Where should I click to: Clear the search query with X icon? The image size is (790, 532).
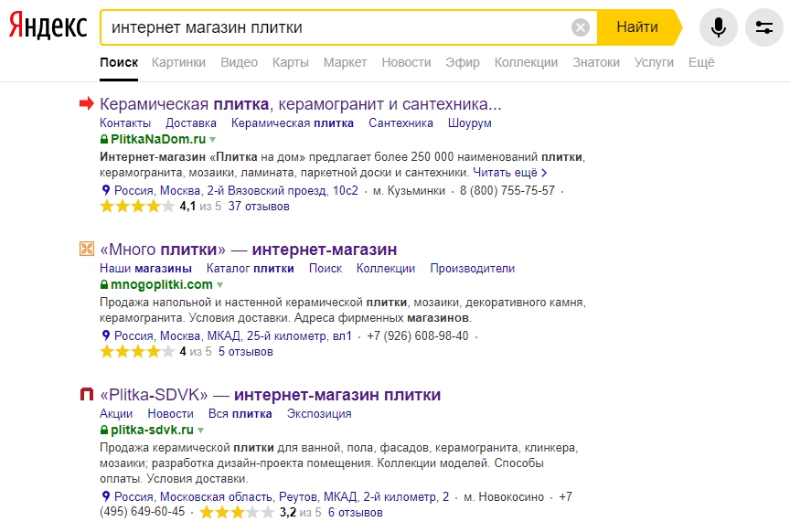pyautogui.click(x=581, y=27)
